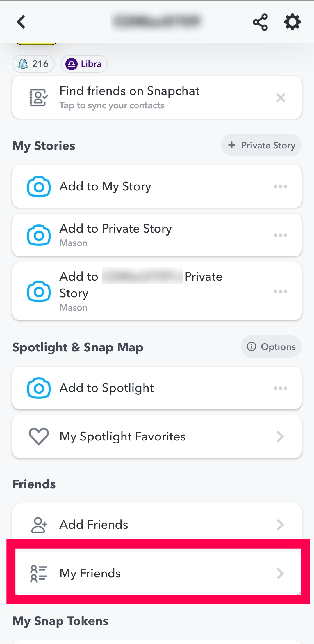This screenshot has height=644, width=314.
Task: Create a new Private Story
Action: tap(261, 145)
